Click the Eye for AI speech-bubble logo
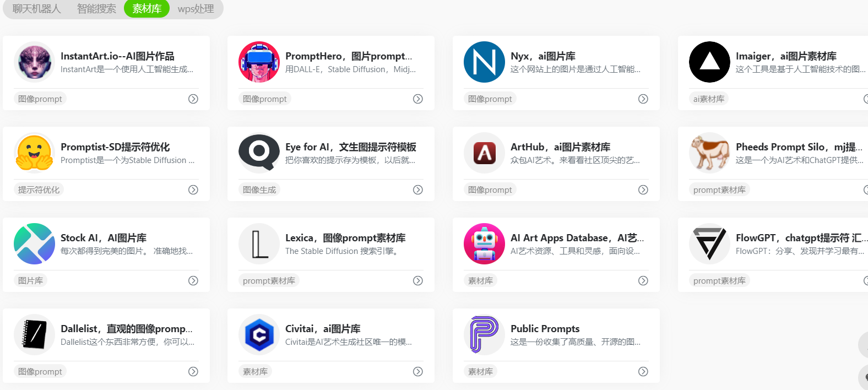Image resolution: width=868 pixels, height=390 pixels. coord(259,153)
